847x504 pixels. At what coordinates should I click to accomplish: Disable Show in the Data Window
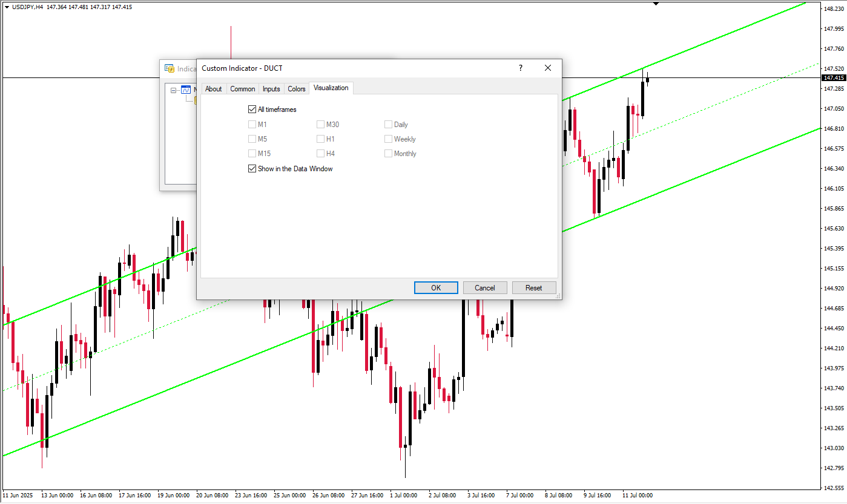pyautogui.click(x=252, y=169)
